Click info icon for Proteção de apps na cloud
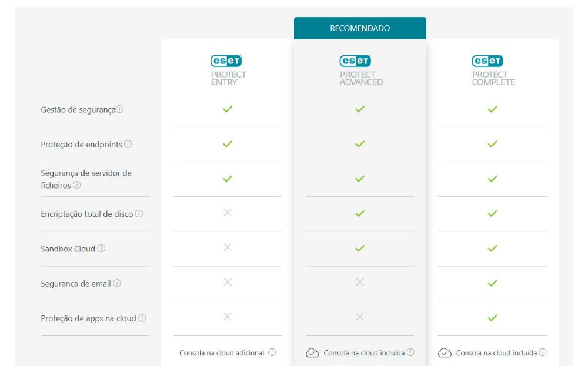The height and width of the screenshot is (366, 588). point(142,318)
